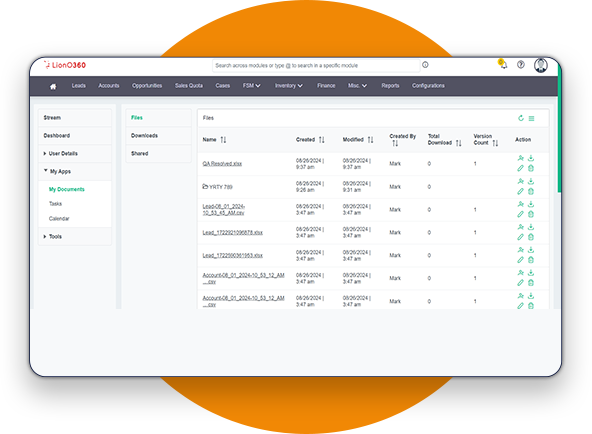Share the Lead_1722600361953.xlsx file

tap(521, 250)
